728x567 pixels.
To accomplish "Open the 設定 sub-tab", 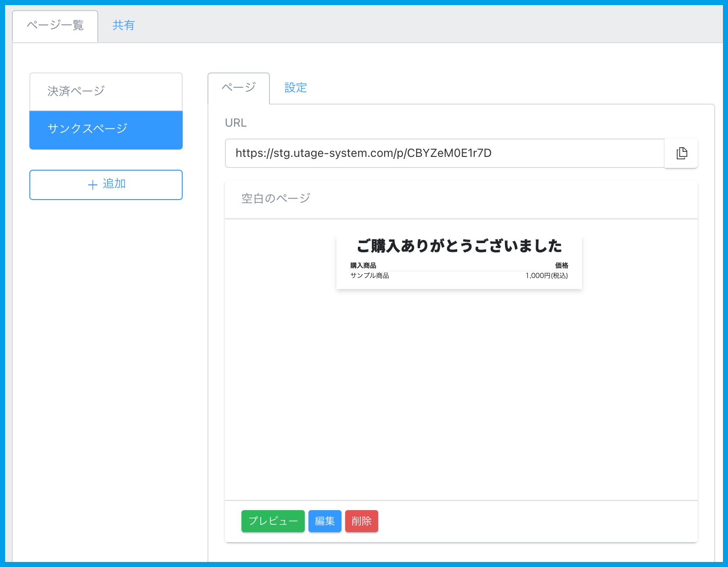I will click(x=295, y=88).
